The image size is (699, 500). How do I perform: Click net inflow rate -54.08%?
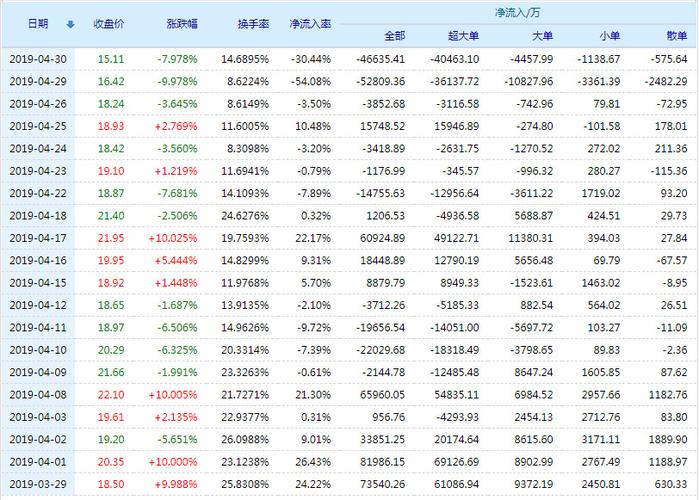tap(311, 82)
